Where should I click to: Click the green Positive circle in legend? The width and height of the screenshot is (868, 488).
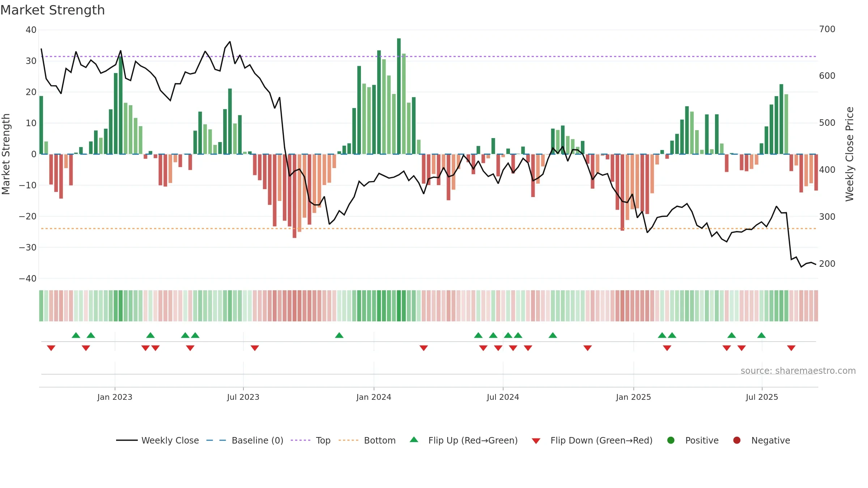pyautogui.click(x=671, y=440)
